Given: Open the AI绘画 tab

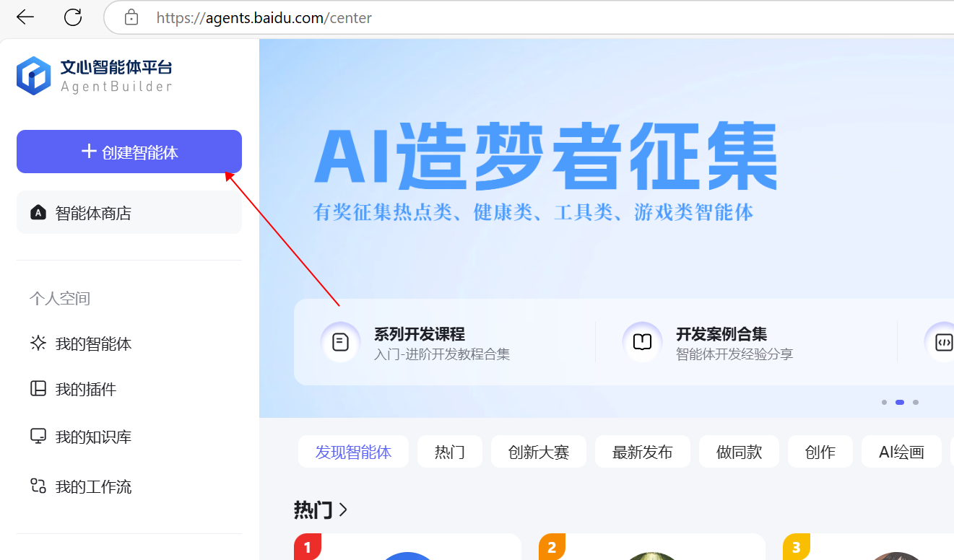Looking at the screenshot, I should [x=901, y=452].
